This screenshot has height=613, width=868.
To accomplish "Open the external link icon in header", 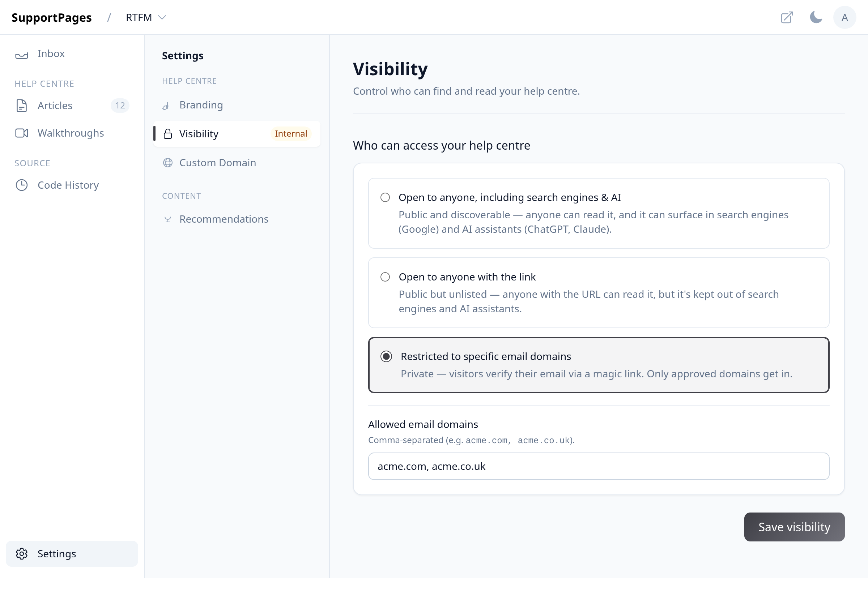I will tap(787, 17).
